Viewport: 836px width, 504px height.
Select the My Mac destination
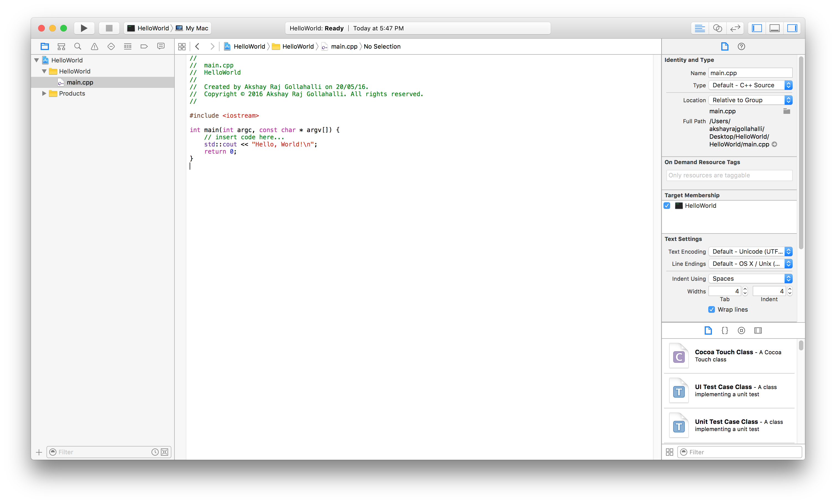pos(197,28)
